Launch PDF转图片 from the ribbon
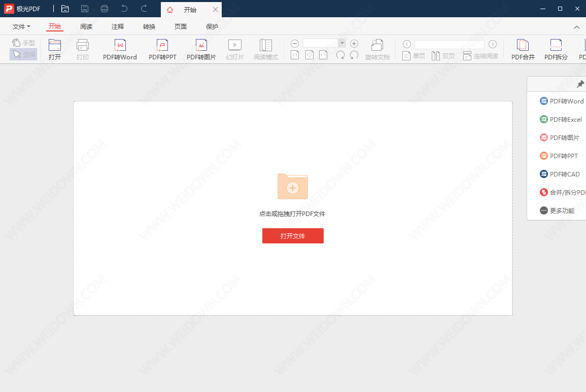The height and width of the screenshot is (392, 586). (201, 49)
